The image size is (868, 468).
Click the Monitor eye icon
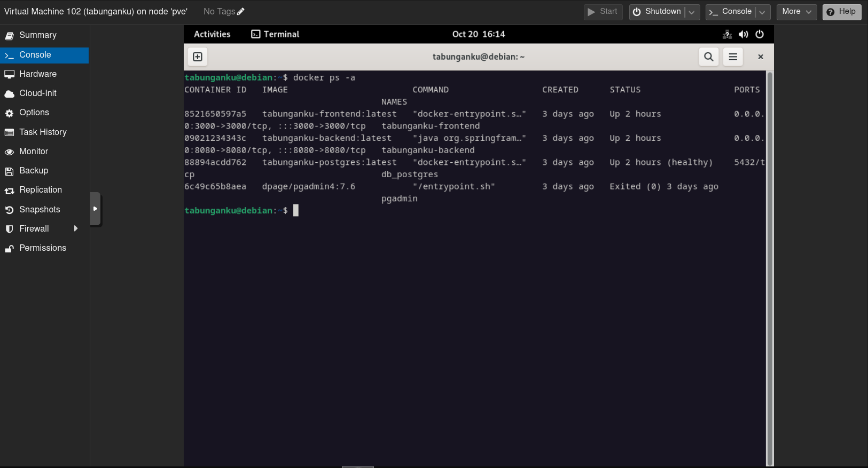(9, 152)
